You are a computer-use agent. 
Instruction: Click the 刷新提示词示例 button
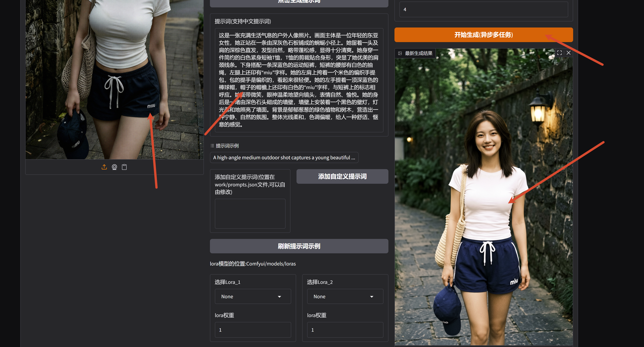click(x=299, y=246)
